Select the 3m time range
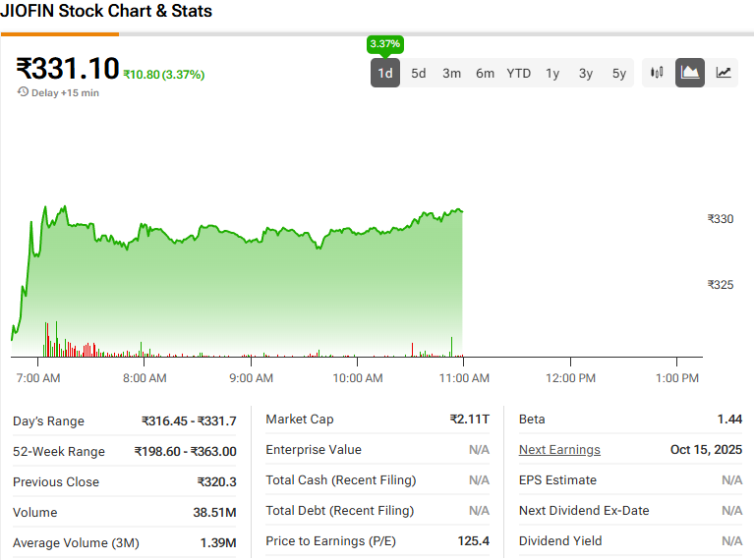This screenshot has height=560, width=754. 451,73
